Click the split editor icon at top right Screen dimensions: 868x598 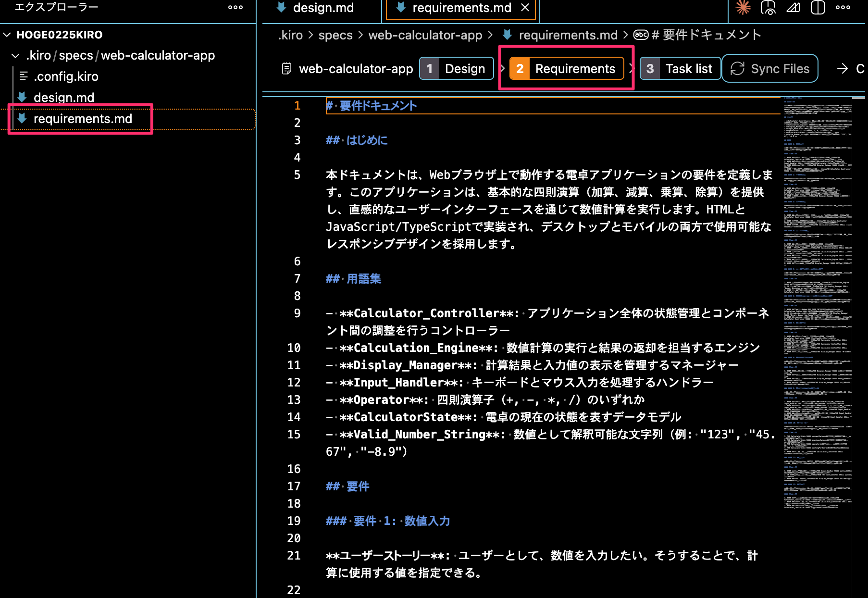[x=817, y=8]
